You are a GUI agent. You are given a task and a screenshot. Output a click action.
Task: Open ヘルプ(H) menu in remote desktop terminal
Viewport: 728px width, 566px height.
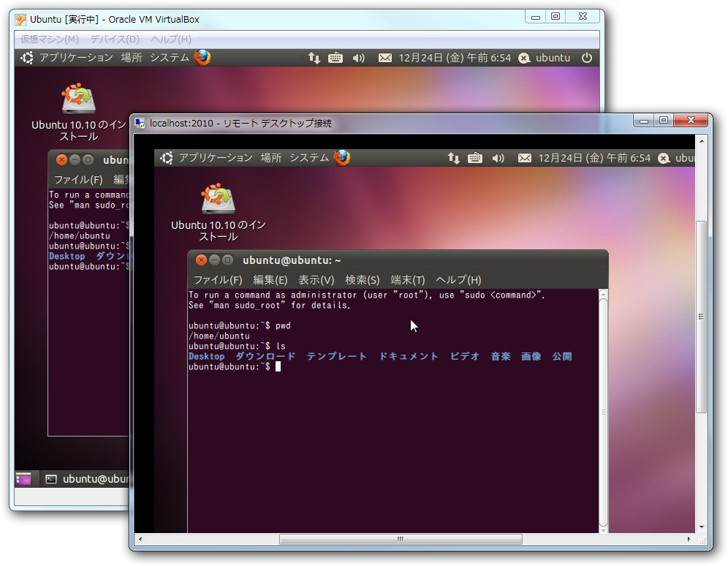[x=458, y=280]
